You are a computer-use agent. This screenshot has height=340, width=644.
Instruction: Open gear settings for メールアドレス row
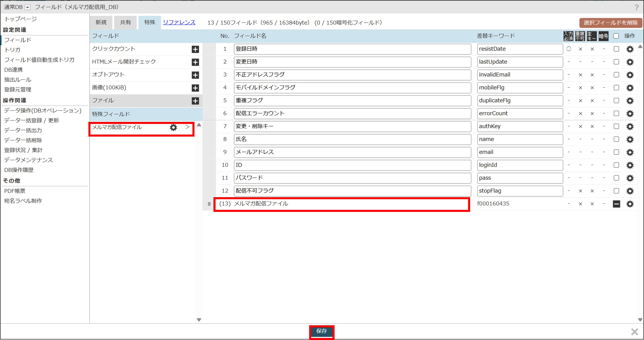[630, 152]
